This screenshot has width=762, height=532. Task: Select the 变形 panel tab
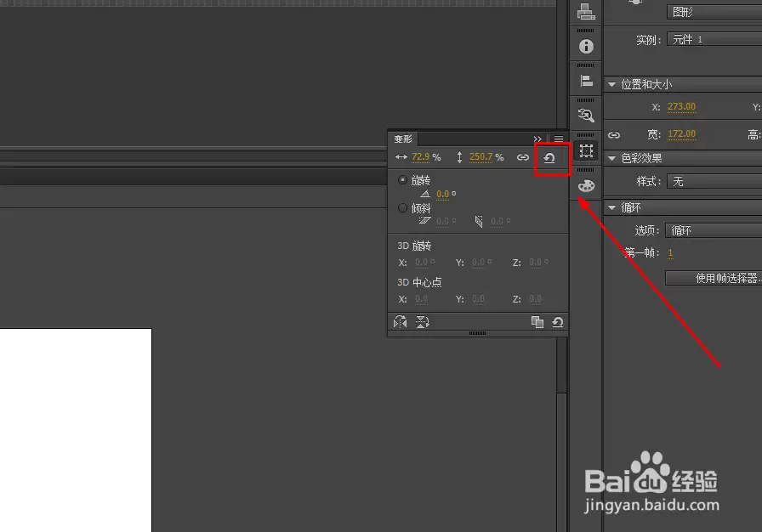click(403, 139)
